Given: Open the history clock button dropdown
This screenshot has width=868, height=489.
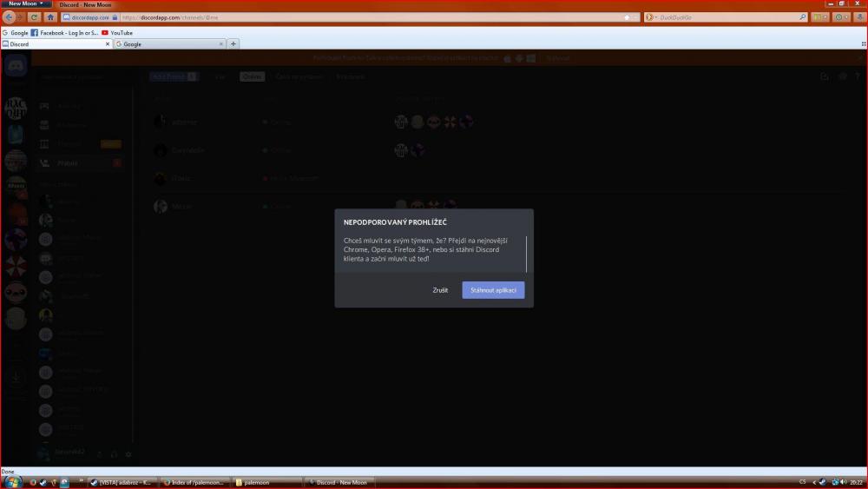Looking at the screenshot, I should click(x=841, y=17).
